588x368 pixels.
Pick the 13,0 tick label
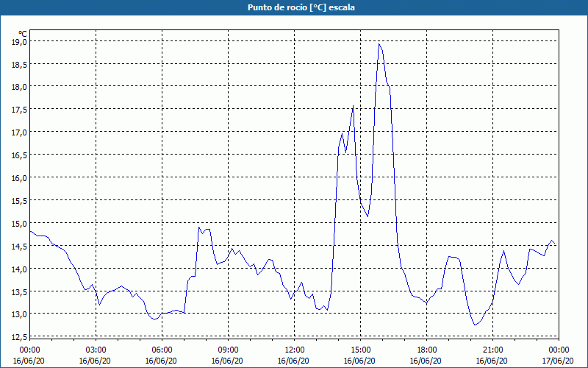[20, 314]
